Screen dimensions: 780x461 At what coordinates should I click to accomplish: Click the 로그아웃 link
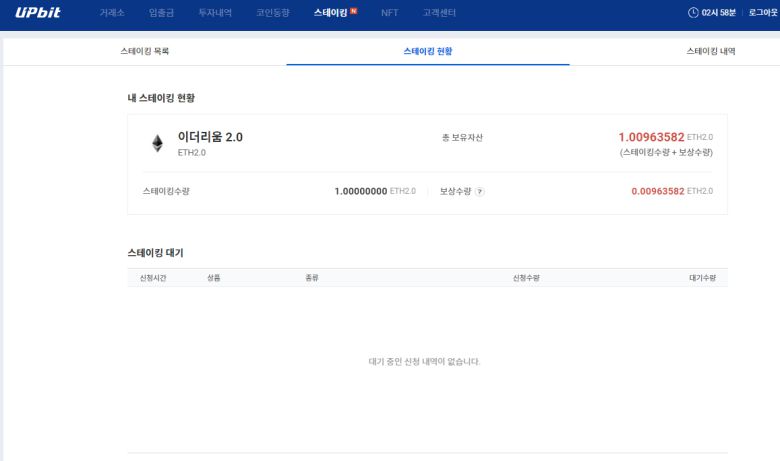pos(763,12)
